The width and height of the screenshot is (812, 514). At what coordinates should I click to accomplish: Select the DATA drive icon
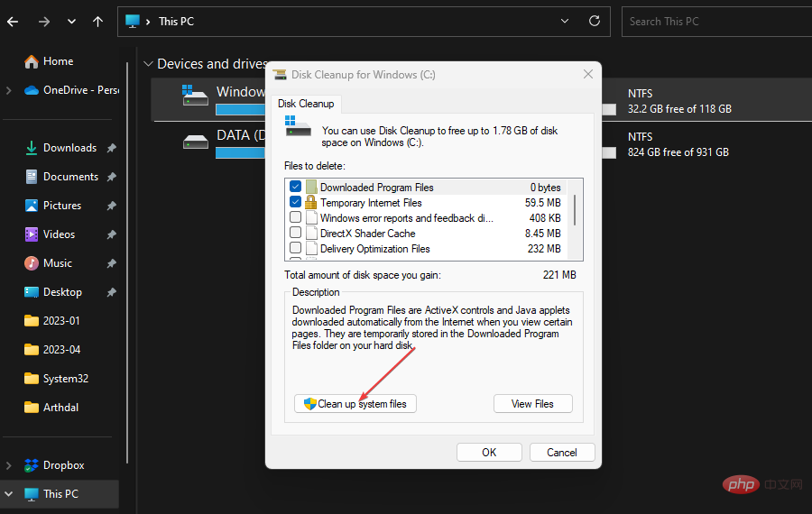click(x=196, y=141)
